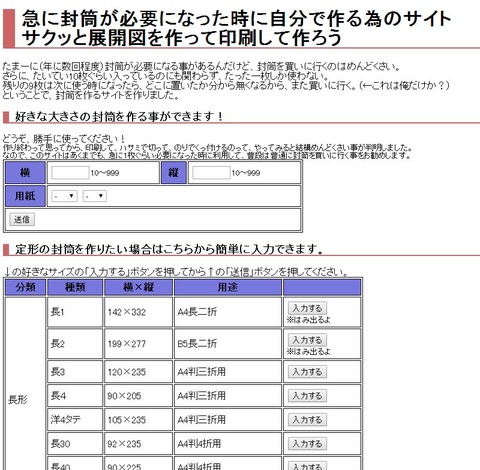Click the 横 width input field
Image resolution: width=480 pixels, height=470 pixels.
coord(70,173)
